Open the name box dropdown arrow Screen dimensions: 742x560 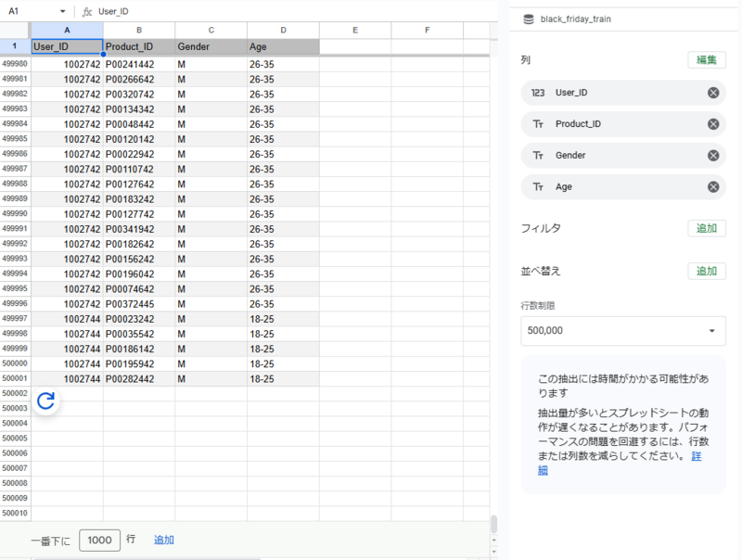[62, 11]
